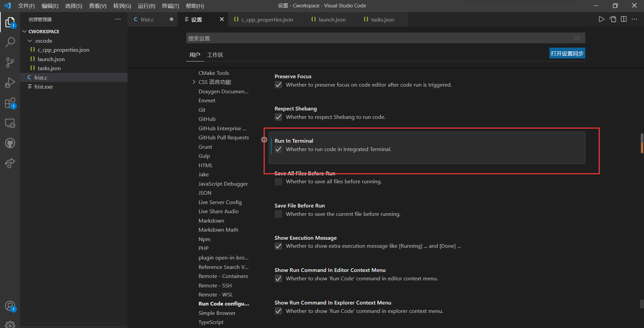Open filter menu in settings search box
Viewport: 644px width, 328px height.
[577, 38]
